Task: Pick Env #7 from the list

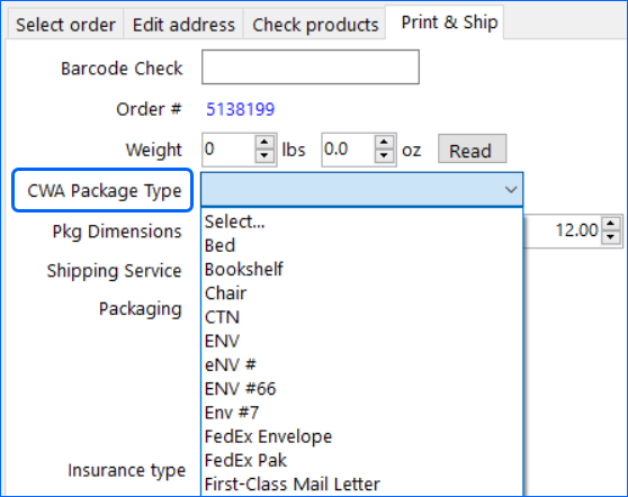Action: (x=232, y=413)
